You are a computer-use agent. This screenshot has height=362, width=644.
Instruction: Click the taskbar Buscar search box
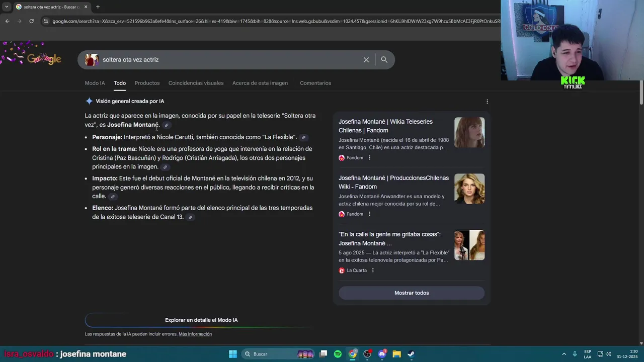pos(278,354)
